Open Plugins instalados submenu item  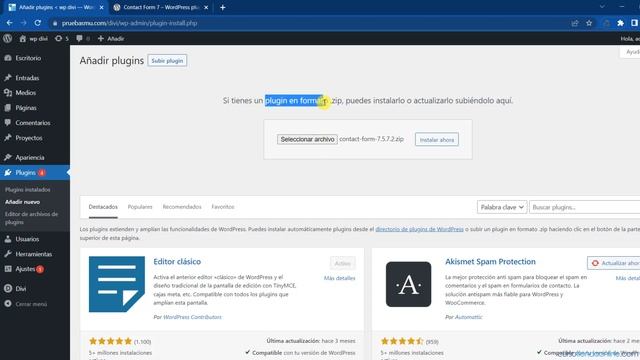(x=28, y=190)
